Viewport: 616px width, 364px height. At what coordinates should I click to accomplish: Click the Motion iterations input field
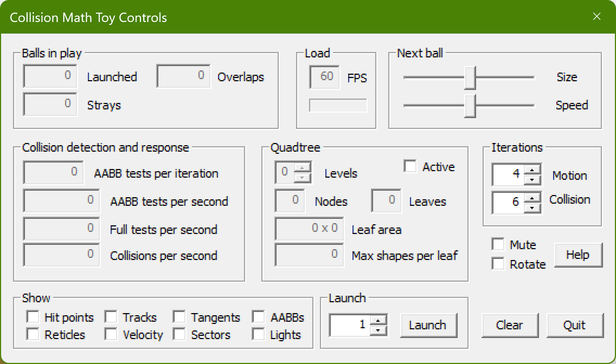508,174
